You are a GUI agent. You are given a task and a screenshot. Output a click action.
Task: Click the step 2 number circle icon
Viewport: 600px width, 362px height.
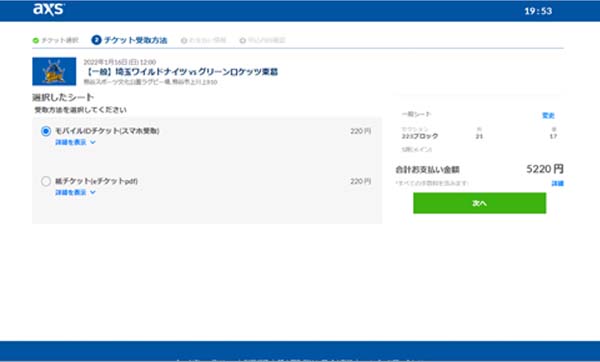tap(96, 40)
